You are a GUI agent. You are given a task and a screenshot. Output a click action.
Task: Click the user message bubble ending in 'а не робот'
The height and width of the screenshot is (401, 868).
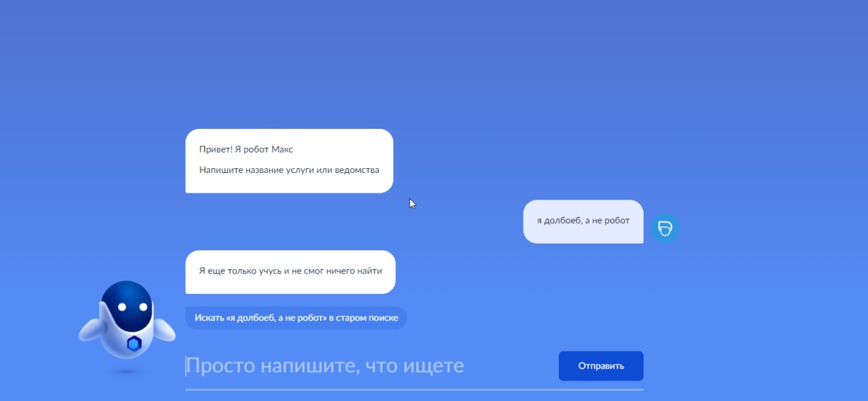583,221
